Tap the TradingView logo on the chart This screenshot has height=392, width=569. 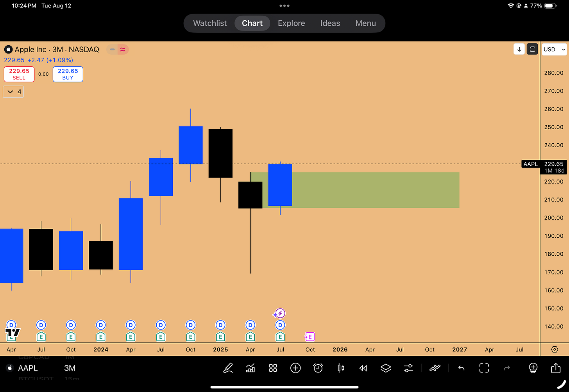coord(13,333)
